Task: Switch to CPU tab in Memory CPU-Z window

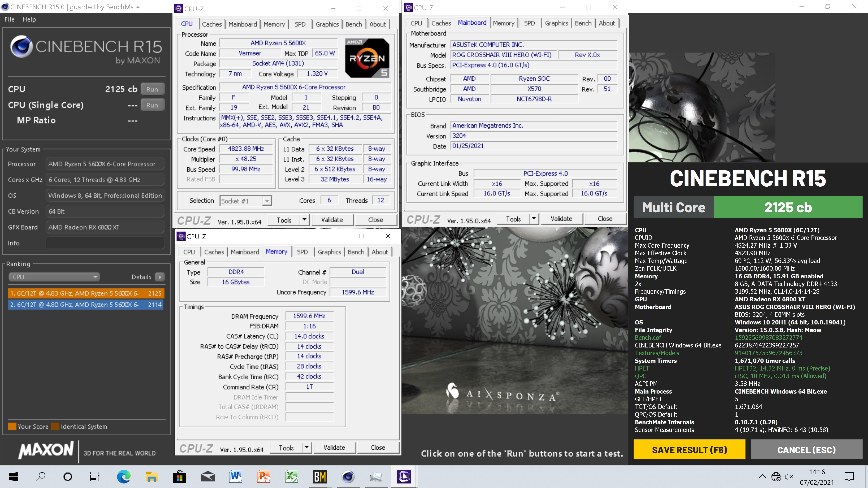Action: pos(189,252)
